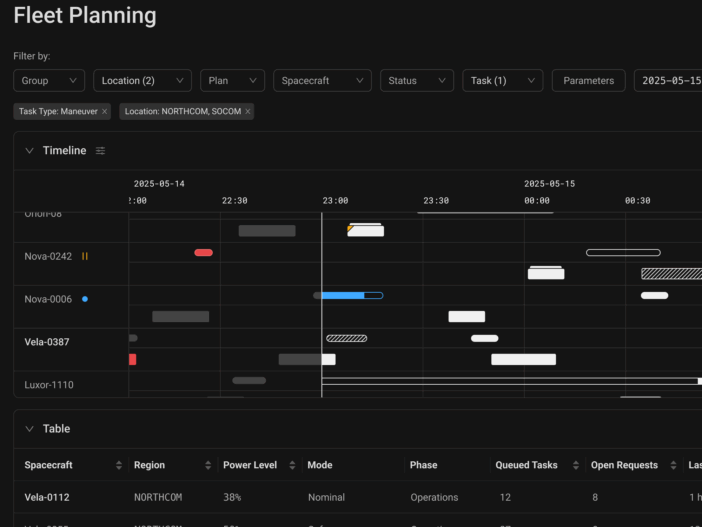Click the Parameters button
Screen dimensions: 702x527
click(589, 81)
